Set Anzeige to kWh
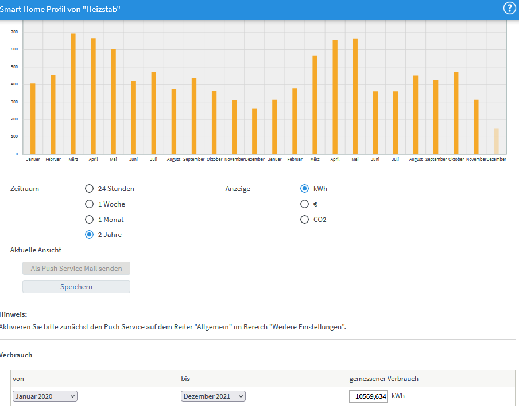Screen dimensions: 519x420 tap(305, 189)
